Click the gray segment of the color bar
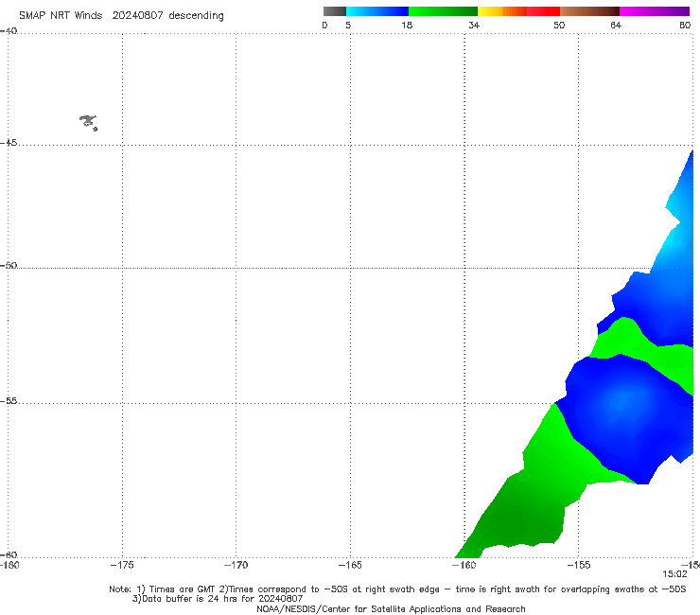700x615 pixels. click(334, 11)
